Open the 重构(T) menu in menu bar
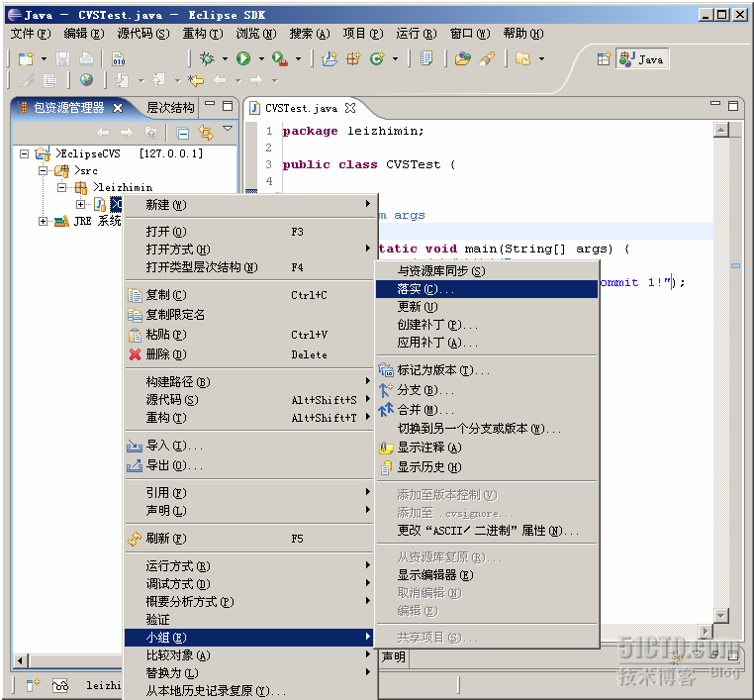Image resolution: width=754 pixels, height=700 pixels. click(201, 34)
